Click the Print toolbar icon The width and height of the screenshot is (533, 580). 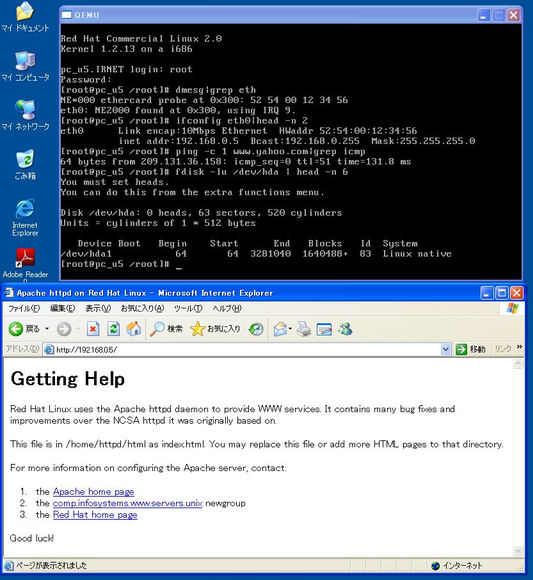click(304, 329)
